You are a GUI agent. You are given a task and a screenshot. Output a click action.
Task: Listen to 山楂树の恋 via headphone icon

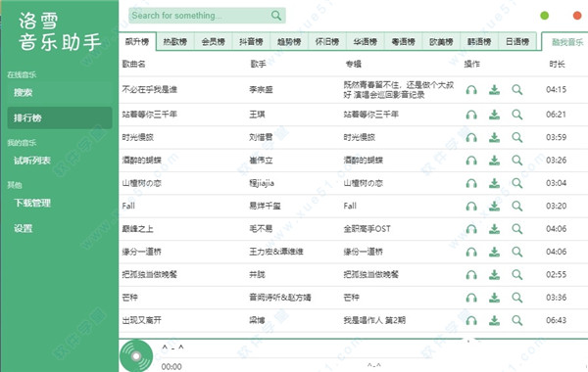click(471, 183)
